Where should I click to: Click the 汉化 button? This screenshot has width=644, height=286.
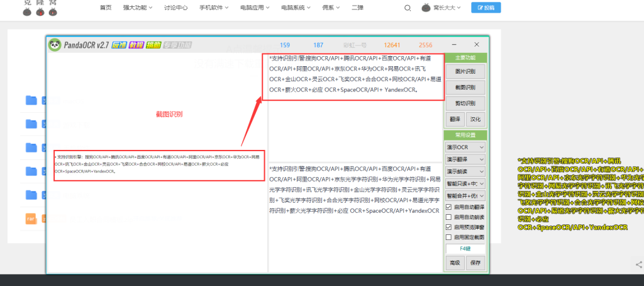[475, 119]
